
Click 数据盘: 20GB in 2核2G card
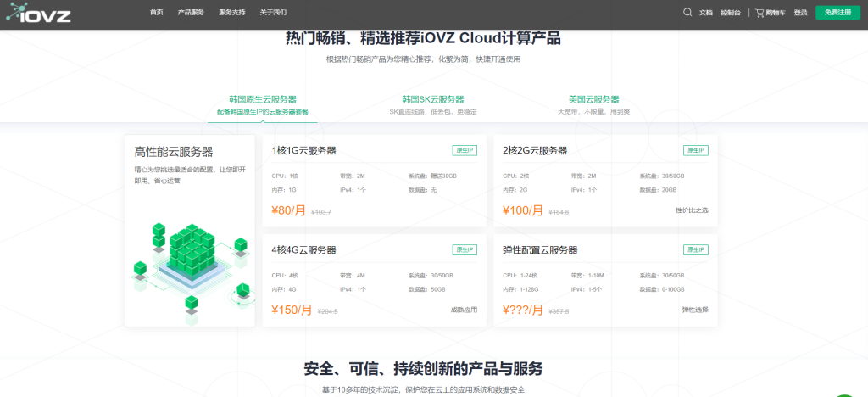click(x=658, y=190)
